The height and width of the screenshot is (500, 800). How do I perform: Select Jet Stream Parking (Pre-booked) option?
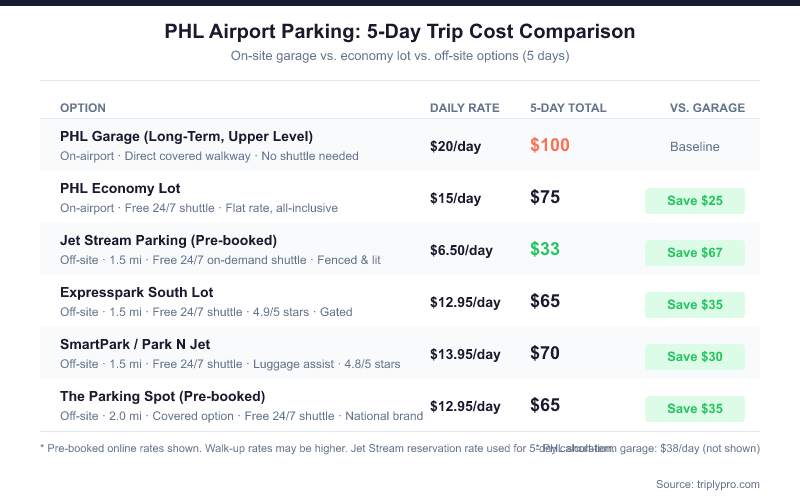click(168, 240)
